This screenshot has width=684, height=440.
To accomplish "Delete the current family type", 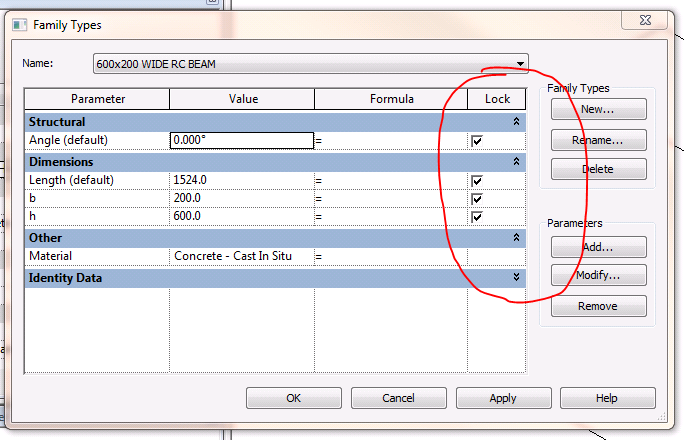I will (598, 169).
